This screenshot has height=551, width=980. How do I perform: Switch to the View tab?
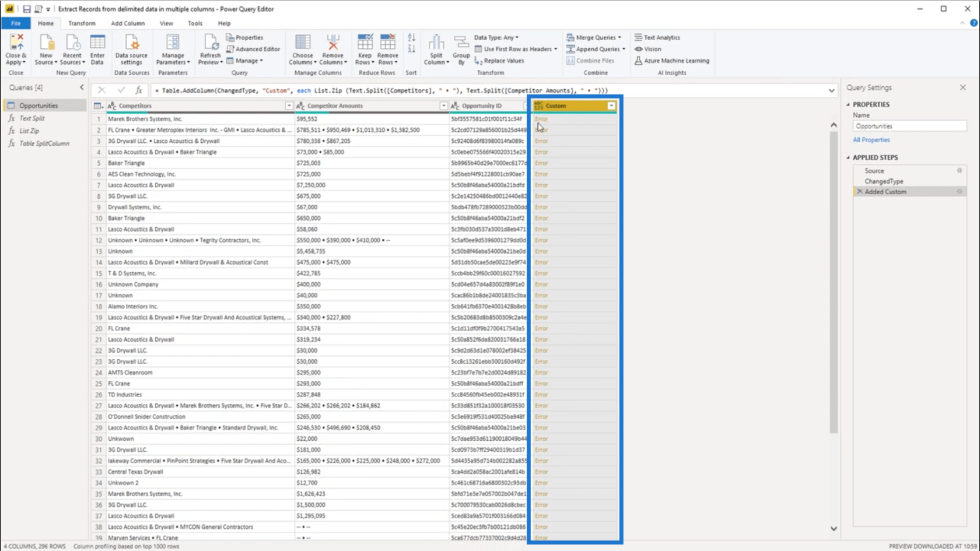(166, 23)
